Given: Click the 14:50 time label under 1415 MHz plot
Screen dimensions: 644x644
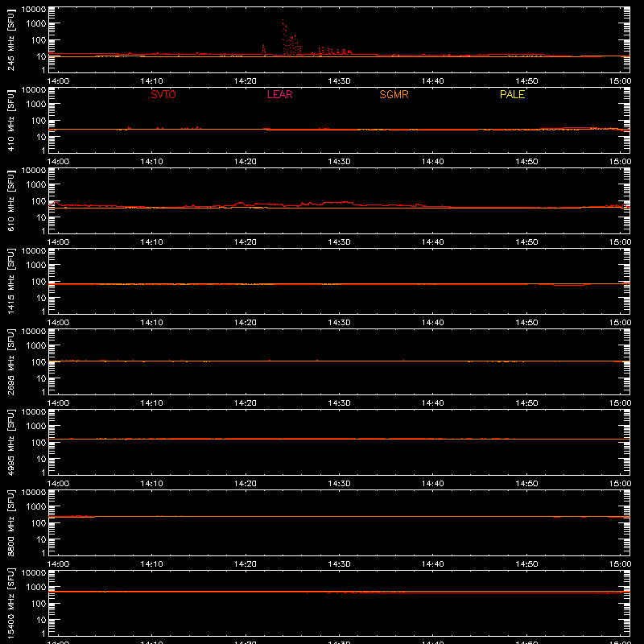Looking at the screenshot, I should pos(526,323).
